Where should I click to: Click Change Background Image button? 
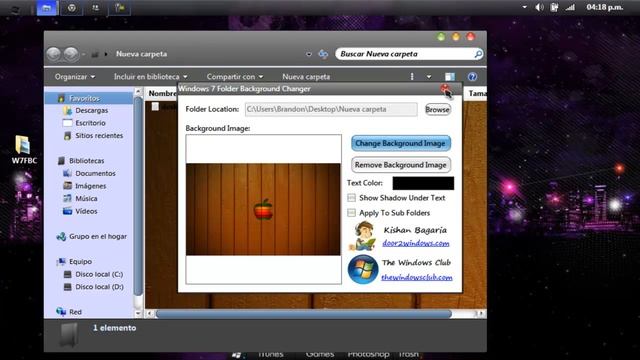[x=400, y=143]
